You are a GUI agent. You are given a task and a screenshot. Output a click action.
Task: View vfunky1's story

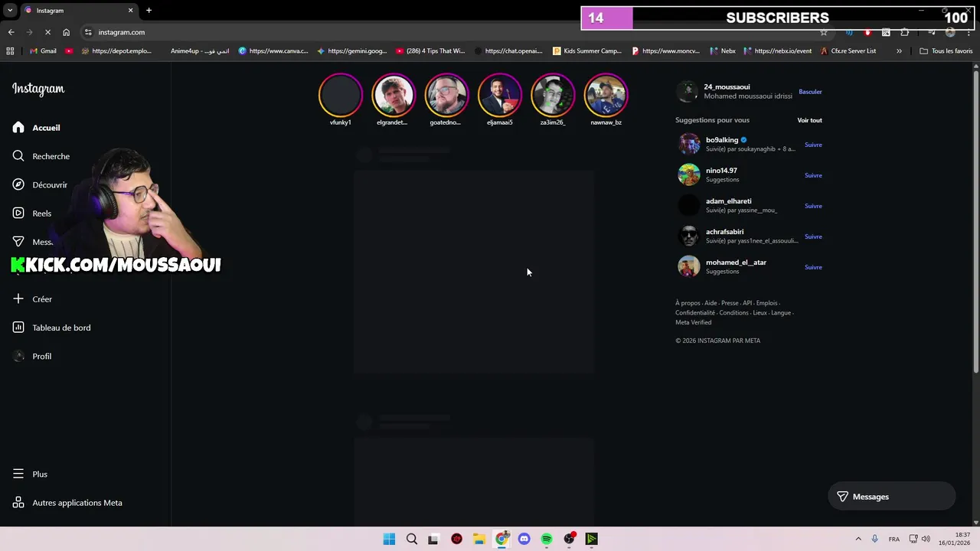341,95
